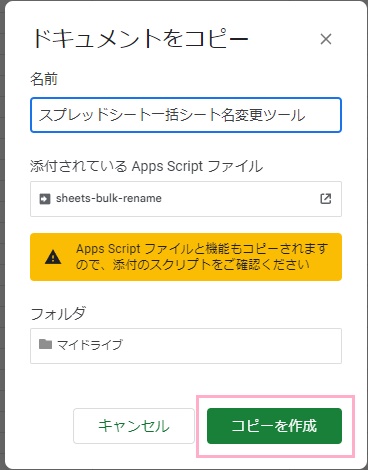Open sheets-bulk-rename script in new tab icon
This screenshot has height=470, width=368.
pos(325,199)
